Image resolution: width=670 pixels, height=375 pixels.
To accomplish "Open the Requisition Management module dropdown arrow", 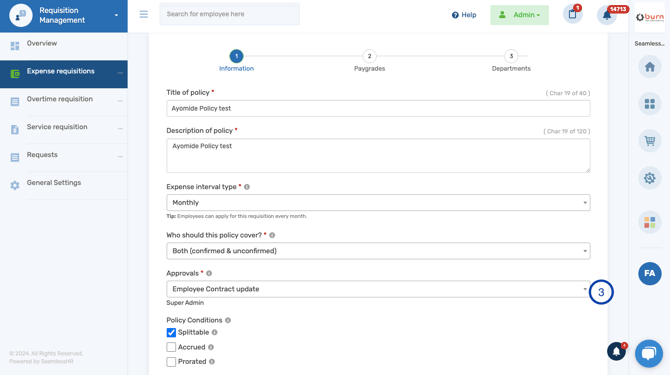I will tap(116, 15).
